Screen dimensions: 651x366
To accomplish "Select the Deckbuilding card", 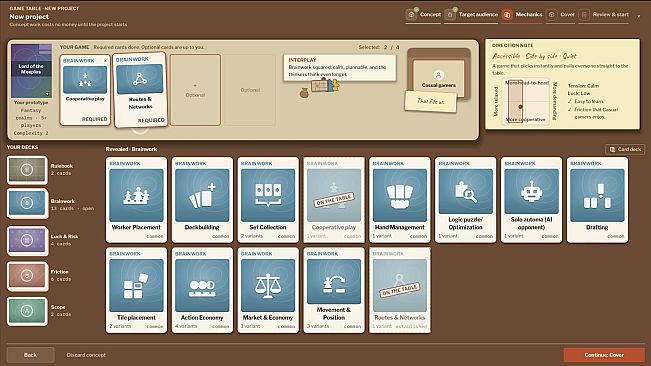I will pos(202,200).
